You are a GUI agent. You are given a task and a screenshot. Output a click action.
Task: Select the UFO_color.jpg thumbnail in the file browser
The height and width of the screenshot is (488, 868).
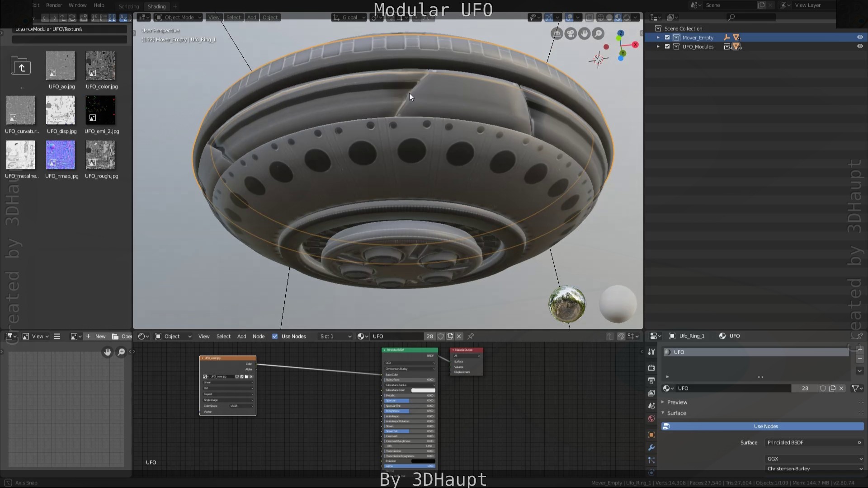101,66
